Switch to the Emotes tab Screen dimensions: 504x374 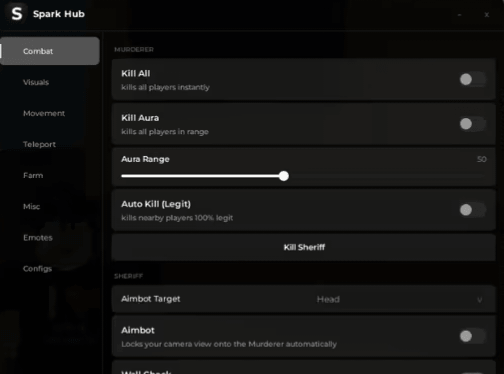point(38,238)
